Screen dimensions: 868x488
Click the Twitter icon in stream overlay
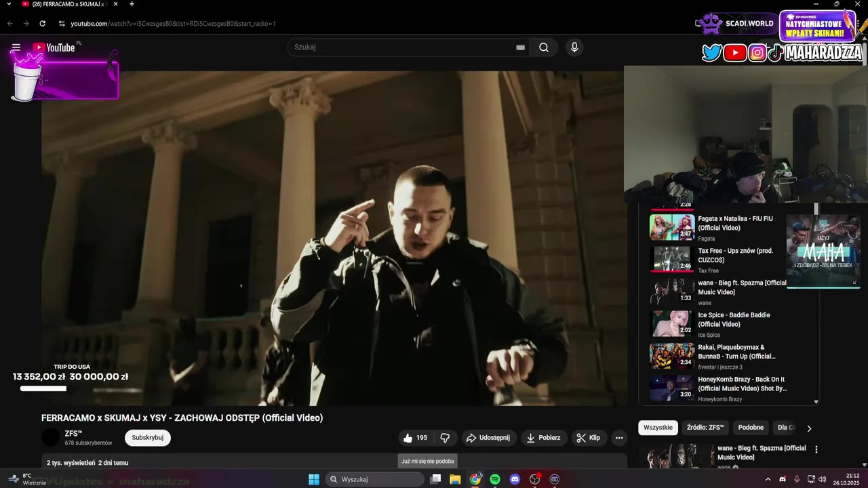point(711,53)
